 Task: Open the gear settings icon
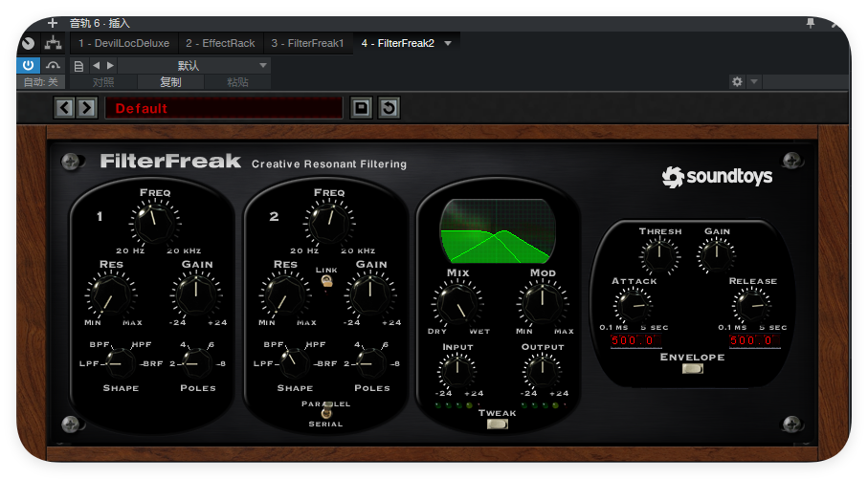pos(737,82)
